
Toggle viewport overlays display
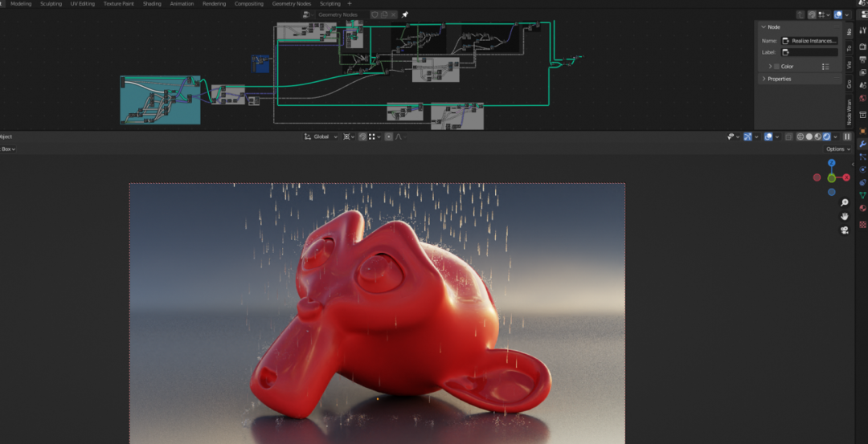click(768, 136)
